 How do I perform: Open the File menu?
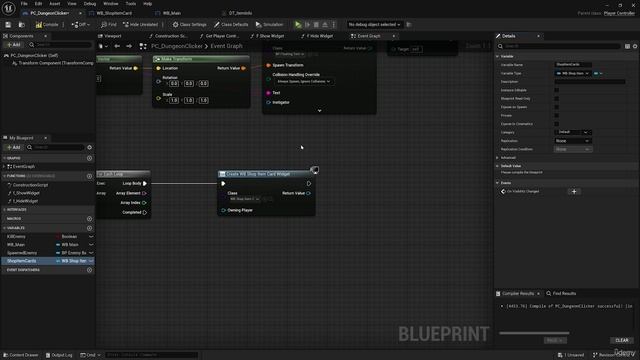[24, 4]
